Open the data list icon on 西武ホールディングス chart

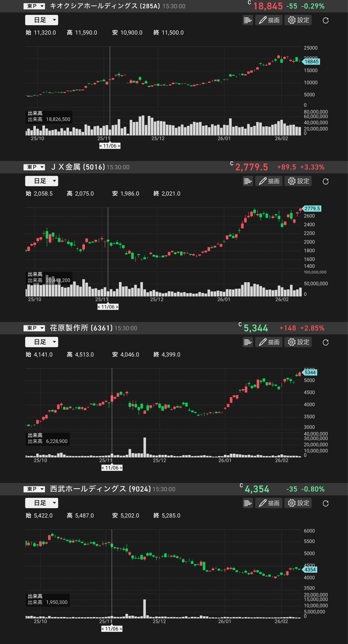click(248, 503)
